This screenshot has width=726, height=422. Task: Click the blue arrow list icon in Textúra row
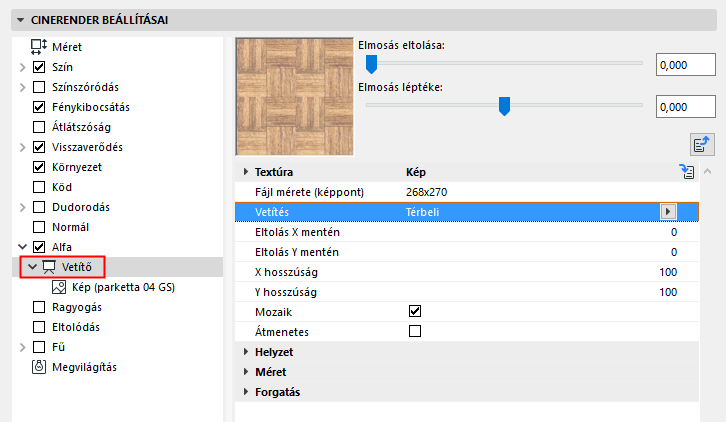687,172
